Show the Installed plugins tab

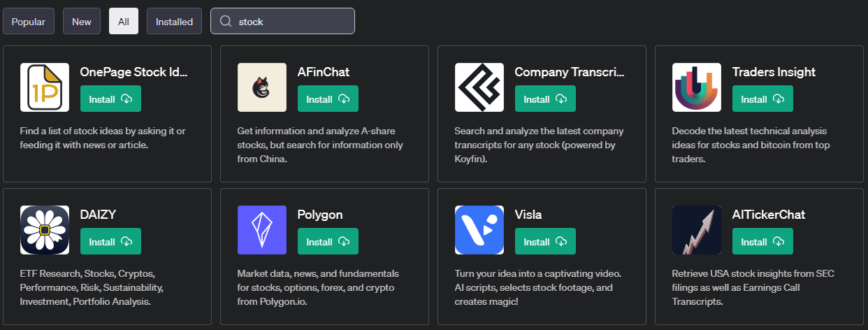(x=175, y=22)
